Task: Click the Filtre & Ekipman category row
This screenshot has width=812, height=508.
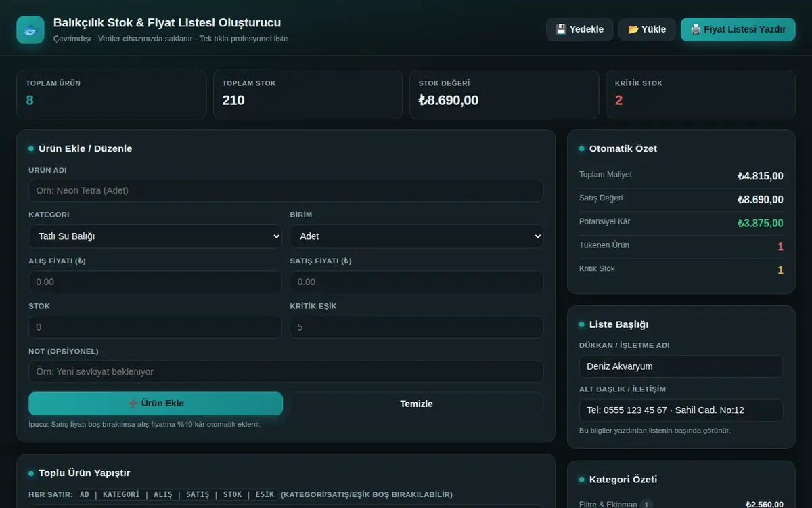Action: click(681, 504)
